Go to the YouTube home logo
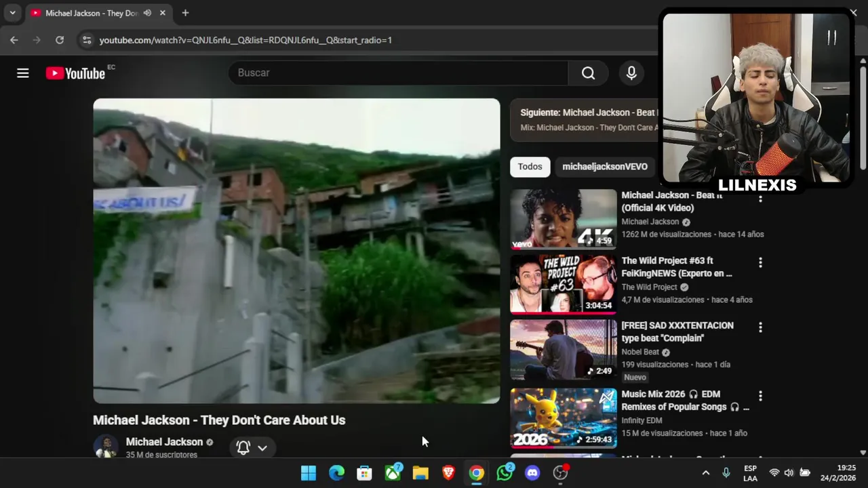 75,73
